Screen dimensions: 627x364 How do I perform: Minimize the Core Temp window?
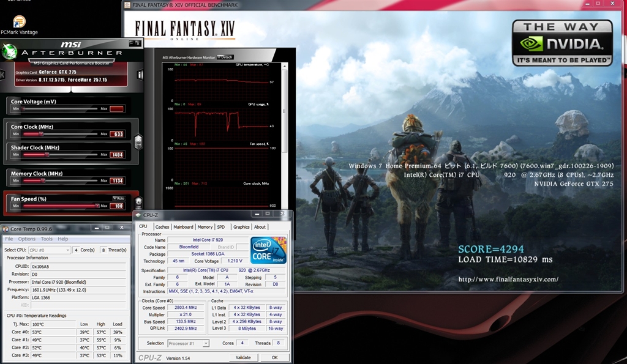click(x=96, y=228)
